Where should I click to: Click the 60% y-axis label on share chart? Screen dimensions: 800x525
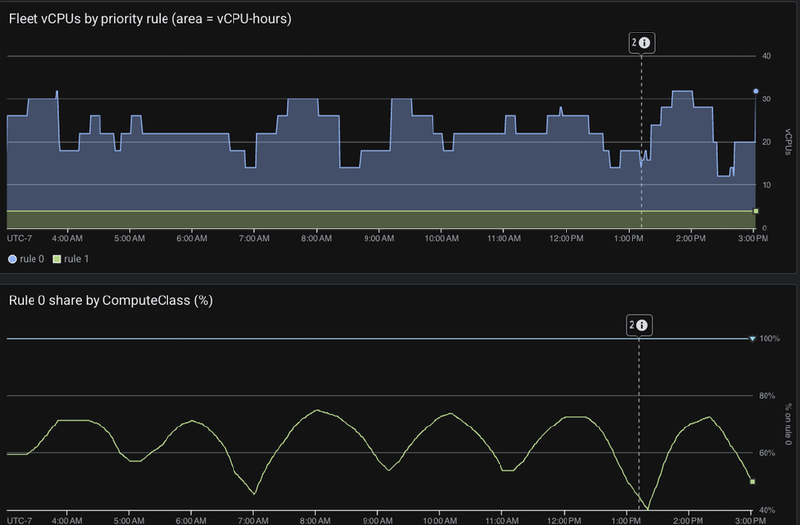click(x=767, y=453)
